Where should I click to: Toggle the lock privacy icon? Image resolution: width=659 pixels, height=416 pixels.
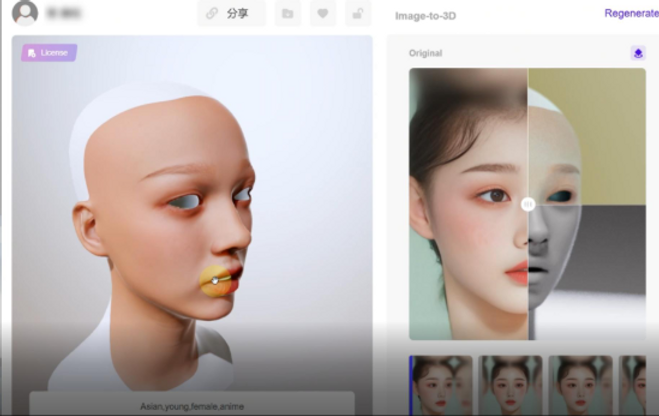[x=358, y=14]
